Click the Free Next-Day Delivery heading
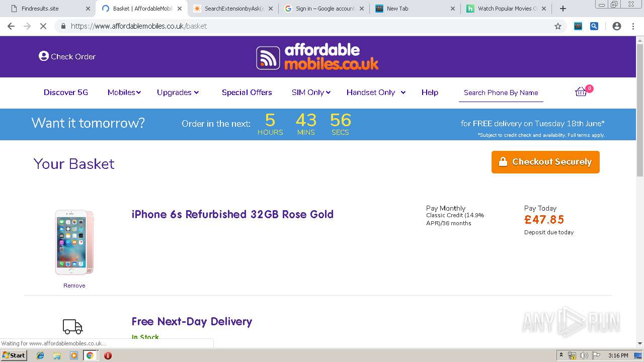Image resolution: width=644 pixels, height=362 pixels. click(x=192, y=322)
